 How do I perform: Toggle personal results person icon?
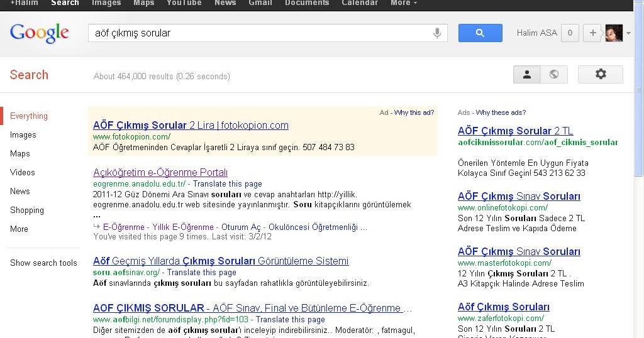point(527,74)
